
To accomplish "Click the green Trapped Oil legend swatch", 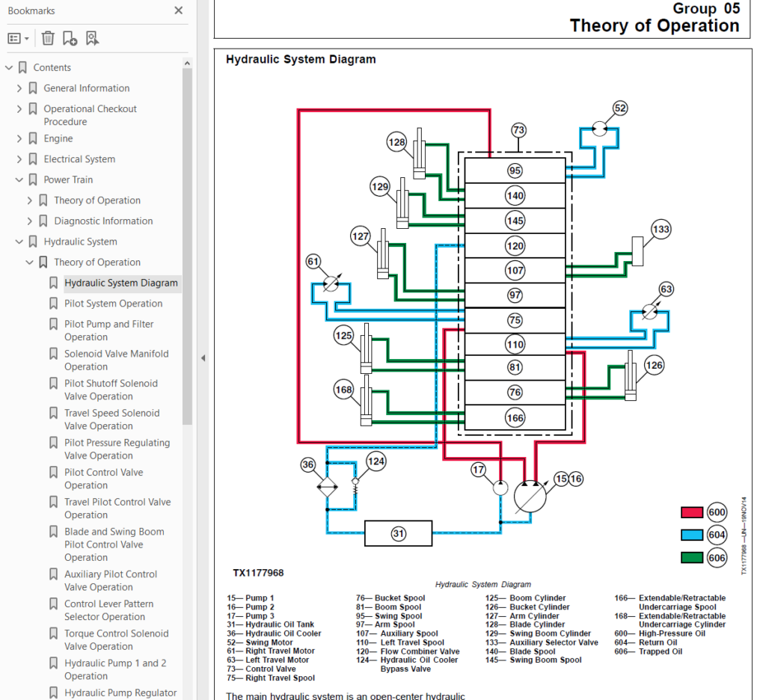I will click(x=692, y=557).
